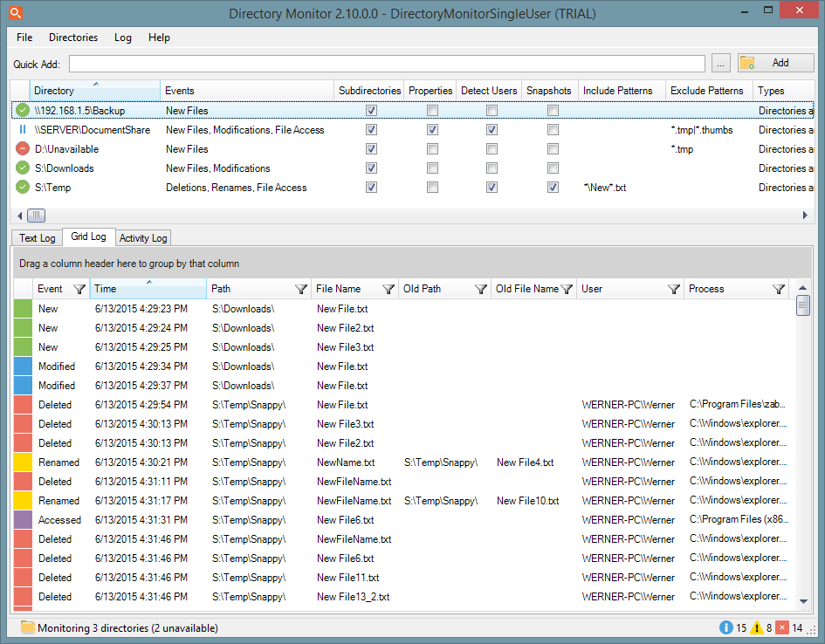The width and height of the screenshot is (825, 644).
Task: Click the Add button
Action: point(775,63)
